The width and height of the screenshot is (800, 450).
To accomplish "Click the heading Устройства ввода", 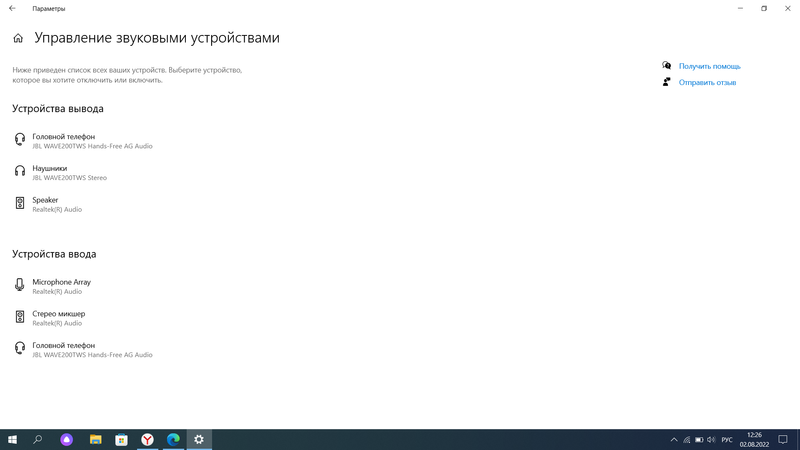I will pyautogui.click(x=54, y=254).
